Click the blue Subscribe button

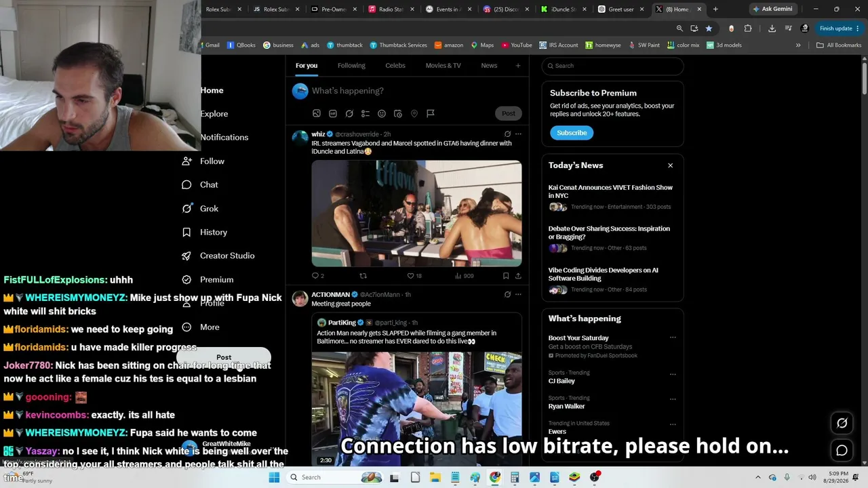pyautogui.click(x=572, y=133)
